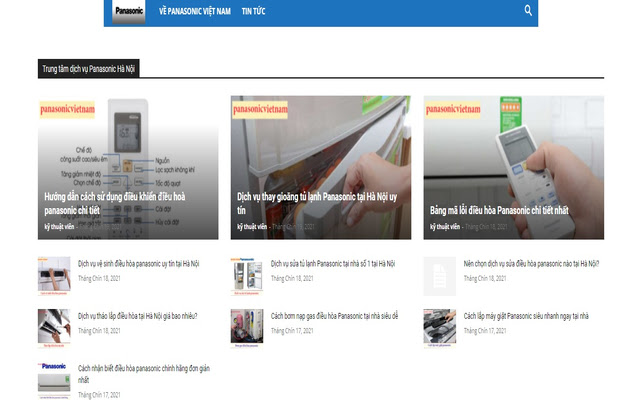
Task: Click date under Cách bơm nạp gas article
Action: click(x=292, y=331)
